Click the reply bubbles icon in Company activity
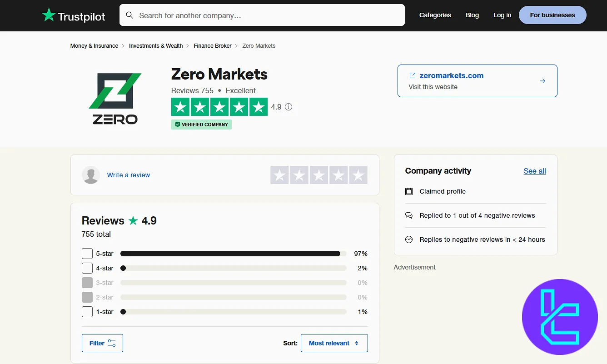This screenshot has width=607, height=364. point(409,215)
